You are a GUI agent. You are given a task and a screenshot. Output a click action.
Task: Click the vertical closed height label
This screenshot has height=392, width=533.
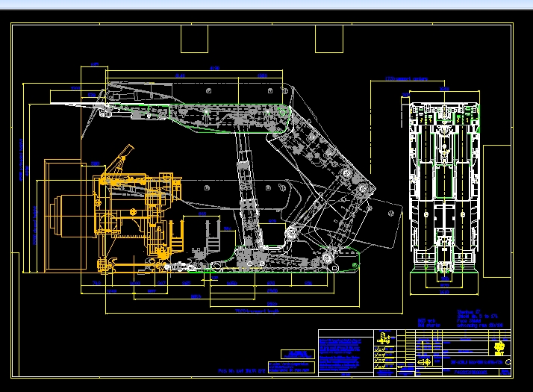(34, 225)
